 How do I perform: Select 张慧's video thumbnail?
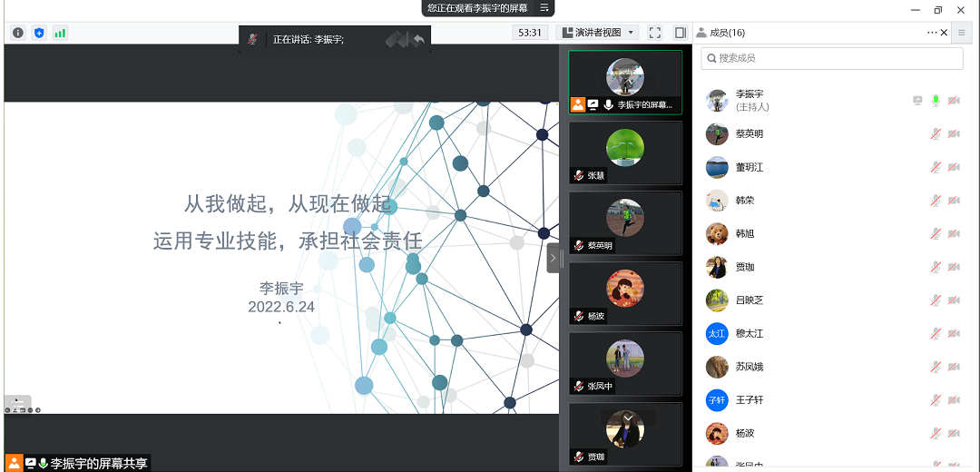tap(625, 152)
